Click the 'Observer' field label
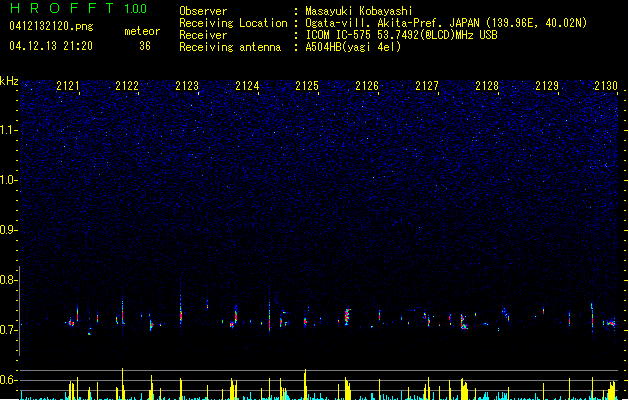The height and width of the screenshot is (400, 629). 203,11
